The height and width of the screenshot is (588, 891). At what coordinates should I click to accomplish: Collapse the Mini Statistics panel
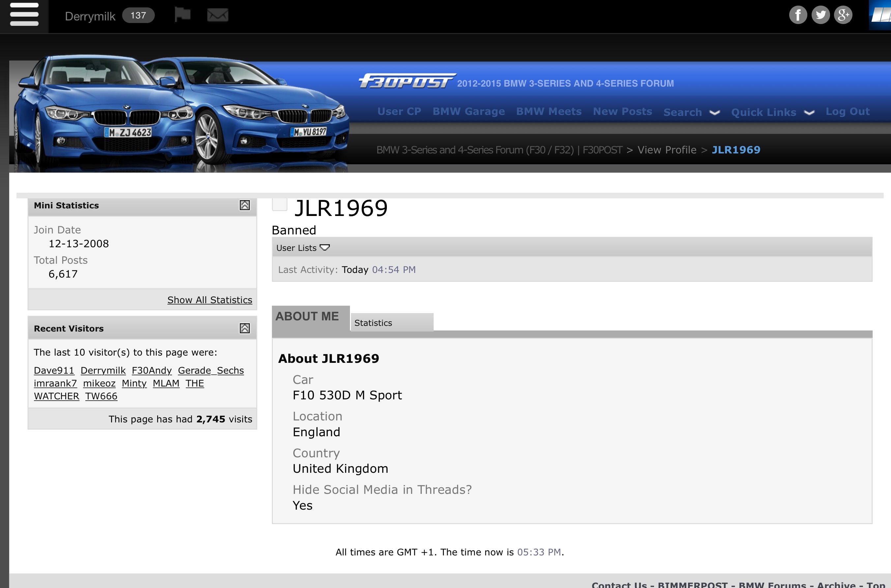point(245,205)
